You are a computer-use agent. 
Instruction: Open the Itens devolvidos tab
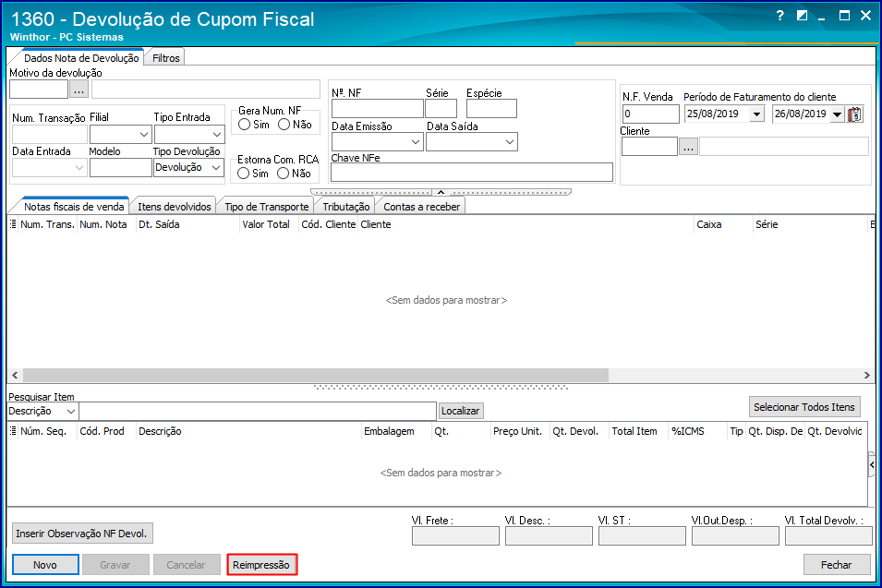pos(175,207)
